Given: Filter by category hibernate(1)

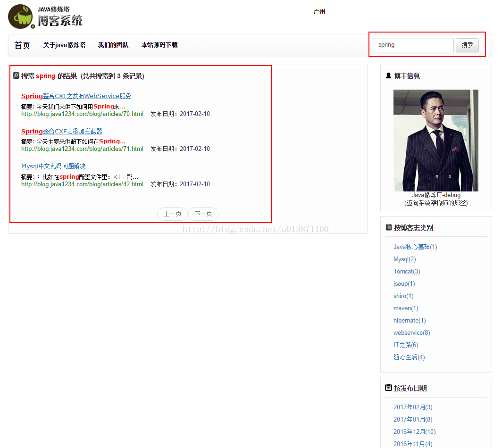Looking at the screenshot, I should [x=410, y=320].
